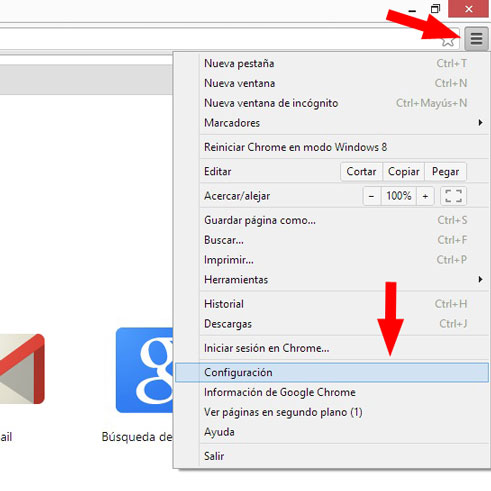This screenshot has height=491, width=491.
Task: Bookmark this page with the star icon
Action: [x=448, y=41]
